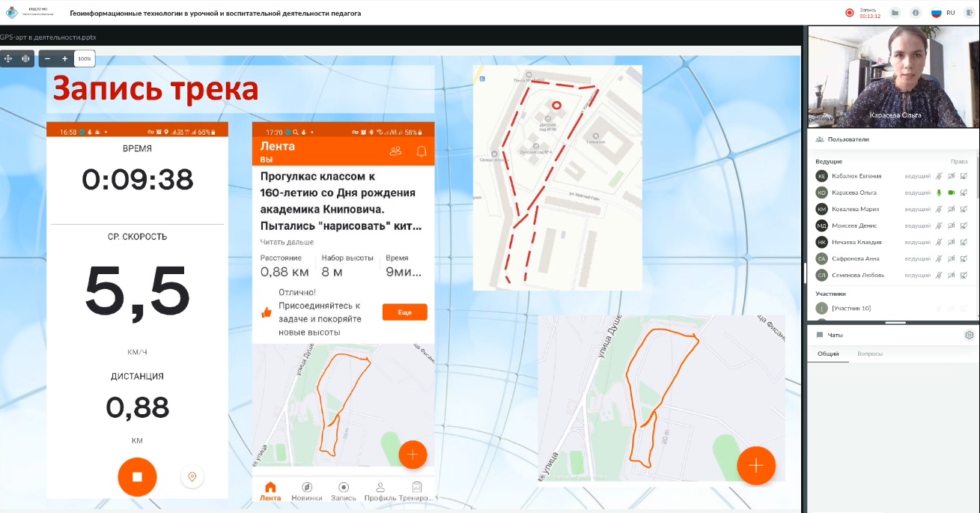The height and width of the screenshot is (513, 980).
Task: Click the pan/move presentation tool icon
Action: (x=9, y=58)
